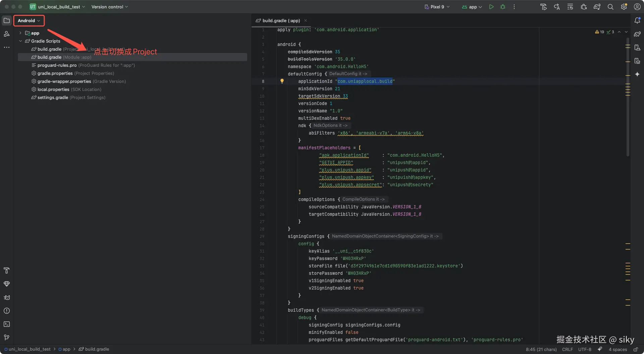
Task: Run the app with the green play icon
Action: (491, 7)
